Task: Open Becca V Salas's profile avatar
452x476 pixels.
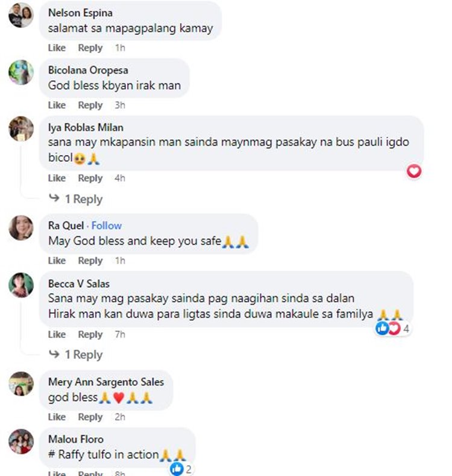Action: [x=21, y=285]
